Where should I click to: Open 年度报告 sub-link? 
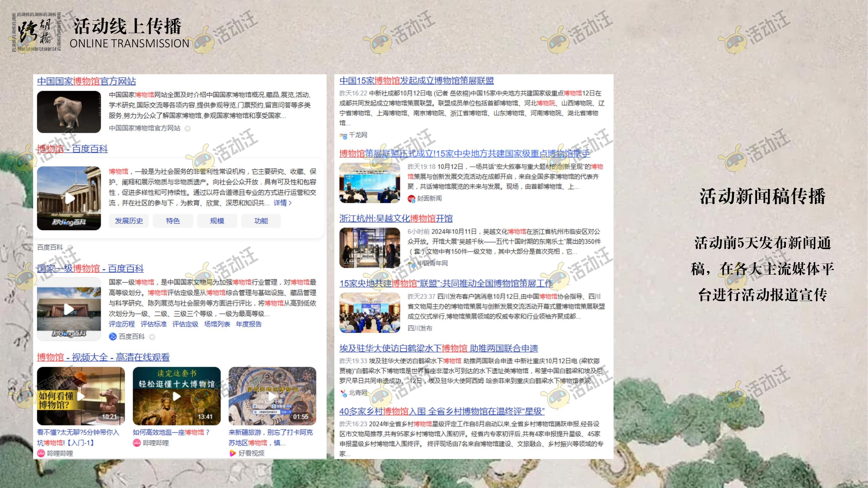[249, 324]
